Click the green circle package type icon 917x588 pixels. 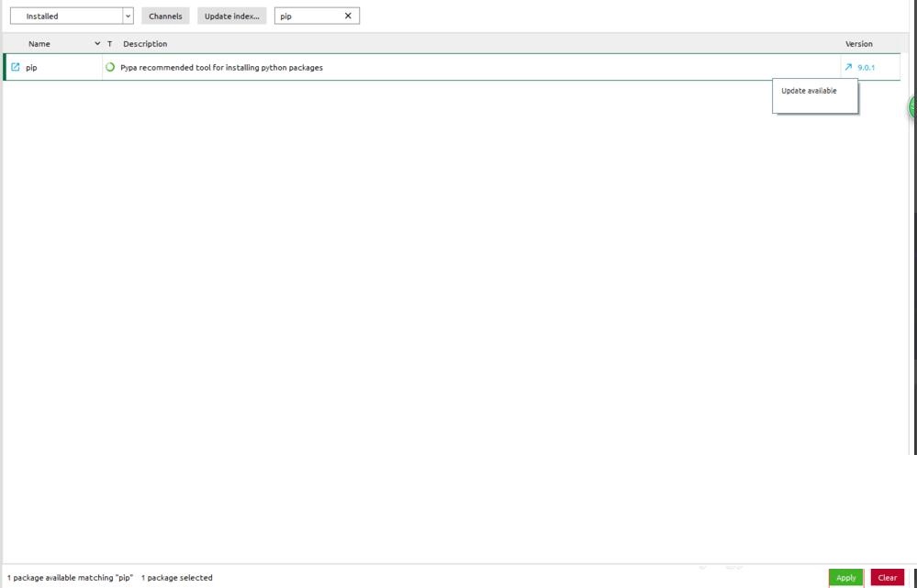click(110, 67)
